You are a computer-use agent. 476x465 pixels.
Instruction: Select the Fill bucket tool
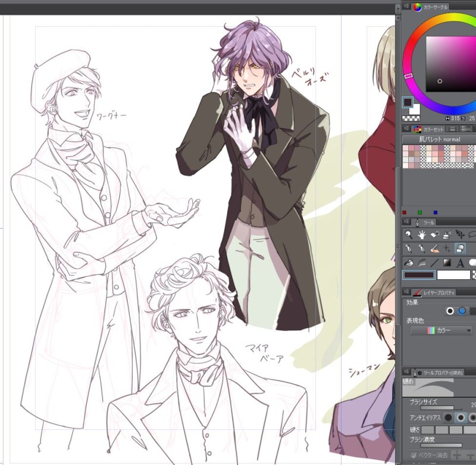click(x=409, y=263)
